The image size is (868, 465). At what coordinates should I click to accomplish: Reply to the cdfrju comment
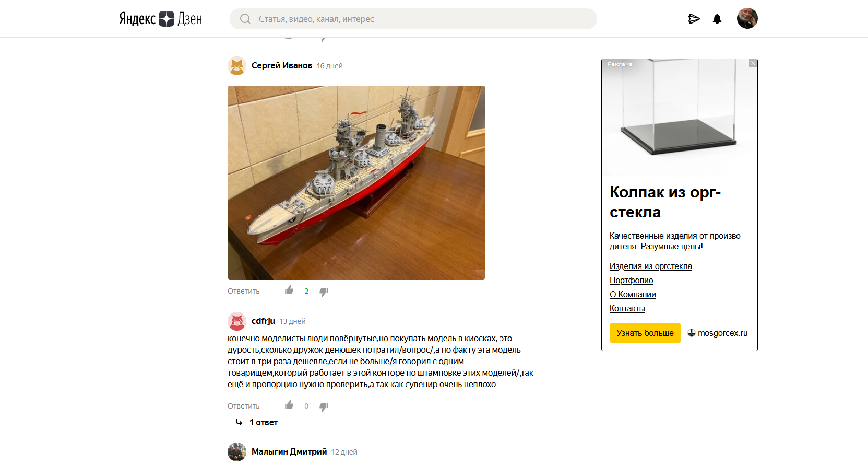click(243, 406)
